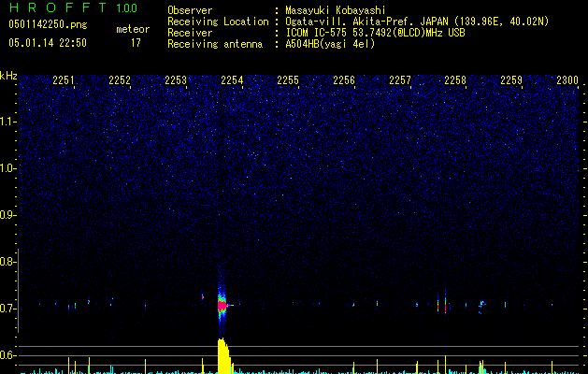Click the 2254 time marker

[232, 80]
